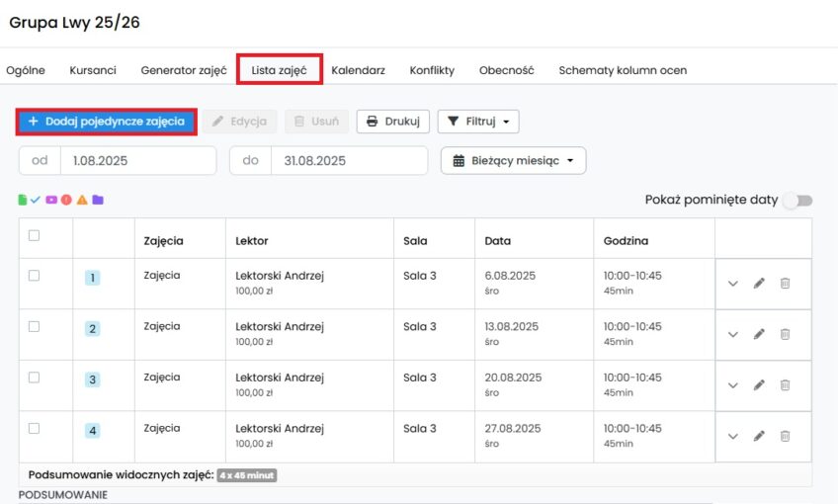
Task: Click the pencil icon for the 20.08.2025 class
Action: click(x=759, y=384)
